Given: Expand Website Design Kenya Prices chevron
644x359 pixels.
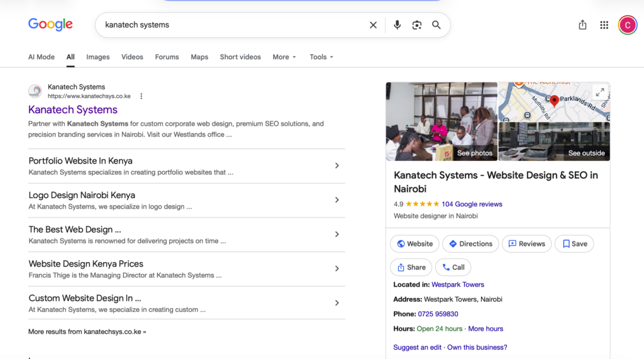Looking at the screenshot, I should coord(337,268).
